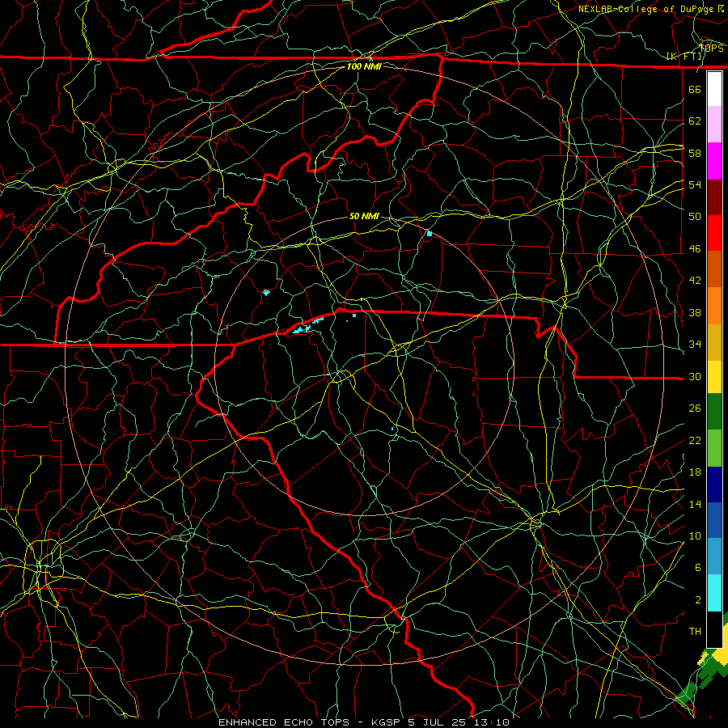The image size is (728, 728).
Task: Click the legend value '6'
Action: point(698,568)
